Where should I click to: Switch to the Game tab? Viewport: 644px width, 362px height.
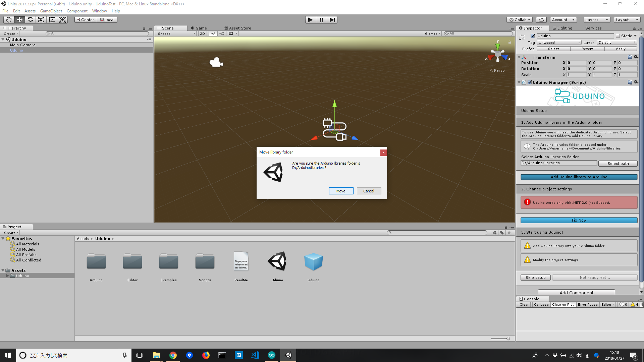[x=199, y=28]
